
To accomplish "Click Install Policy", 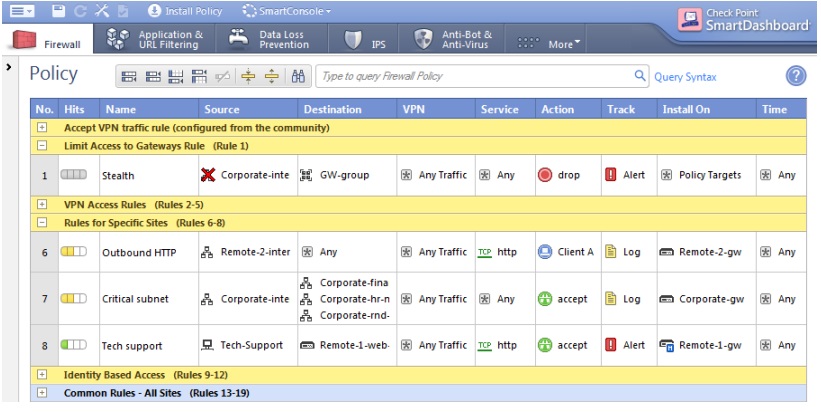I will coord(185,11).
